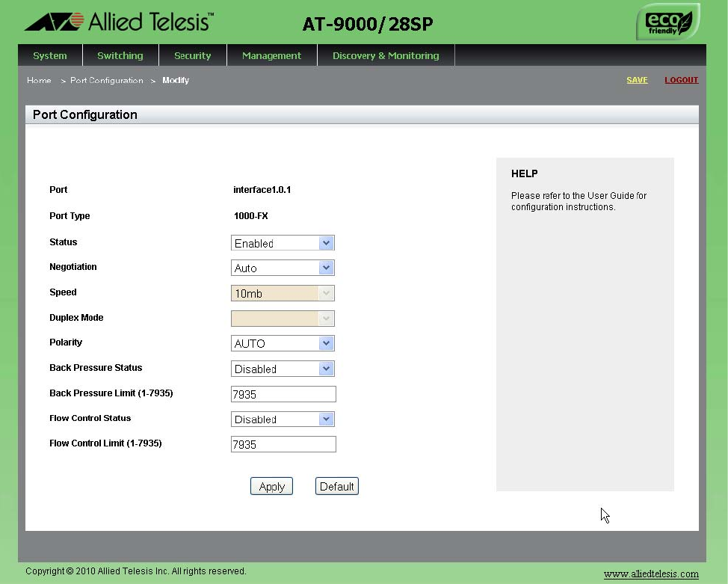This screenshot has width=728, height=584.
Task: Click the Back Pressure Limit input field
Action: click(283, 394)
